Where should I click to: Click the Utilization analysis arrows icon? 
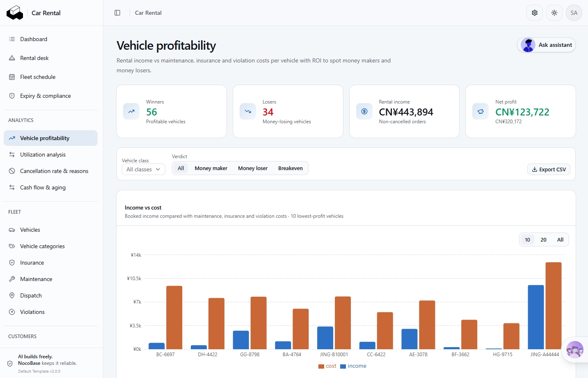(12, 154)
